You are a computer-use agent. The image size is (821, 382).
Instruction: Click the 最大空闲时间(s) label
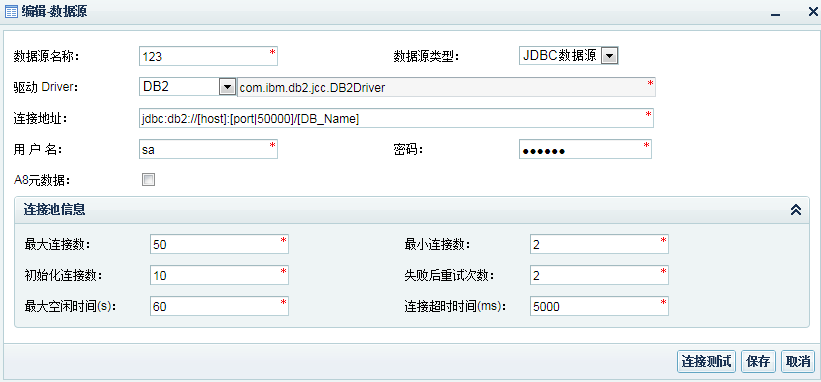tap(71, 306)
